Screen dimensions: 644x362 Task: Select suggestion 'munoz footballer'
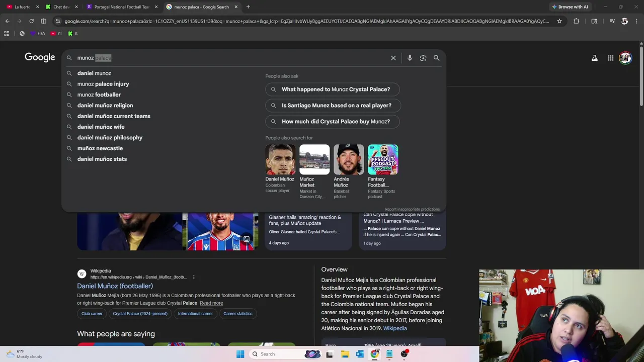(x=99, y=95)
